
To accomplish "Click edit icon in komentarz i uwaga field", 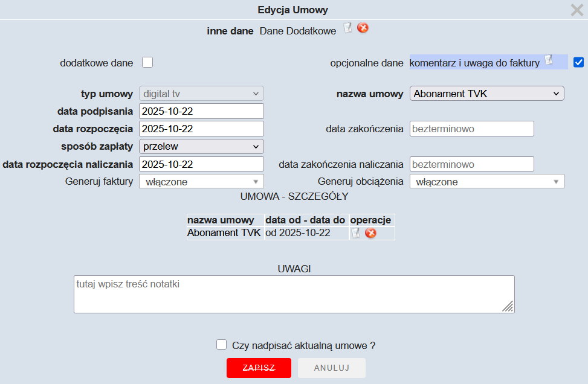I will pyautogui.click(x=549, y=59).
